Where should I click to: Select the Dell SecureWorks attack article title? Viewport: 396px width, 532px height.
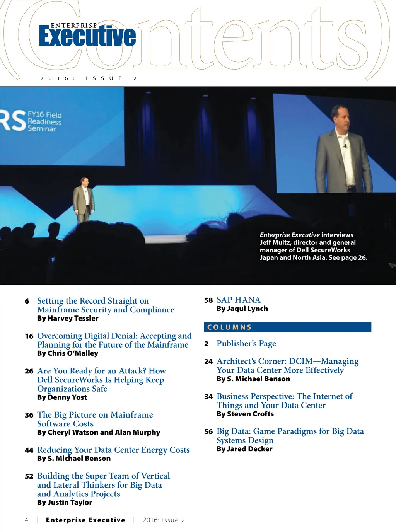[x=101, y=380]
